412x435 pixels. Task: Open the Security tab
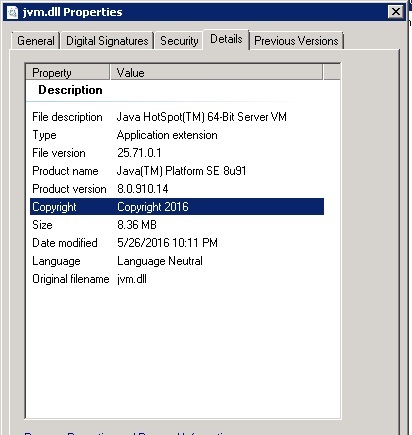[179, 41]
